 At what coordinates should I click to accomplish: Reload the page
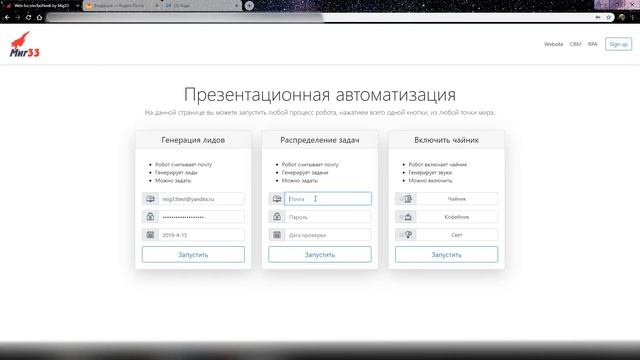click(28, 18)
